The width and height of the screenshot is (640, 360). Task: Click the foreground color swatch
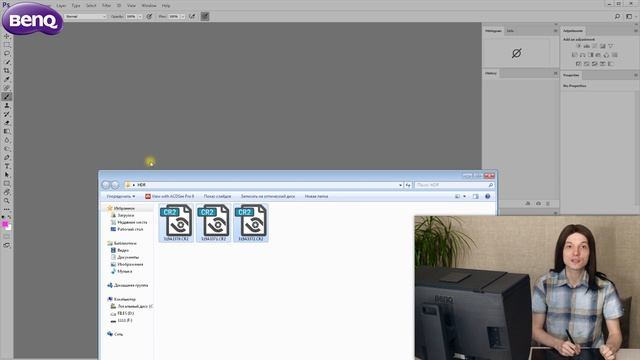pyautogui.click(x=5, y=224)
